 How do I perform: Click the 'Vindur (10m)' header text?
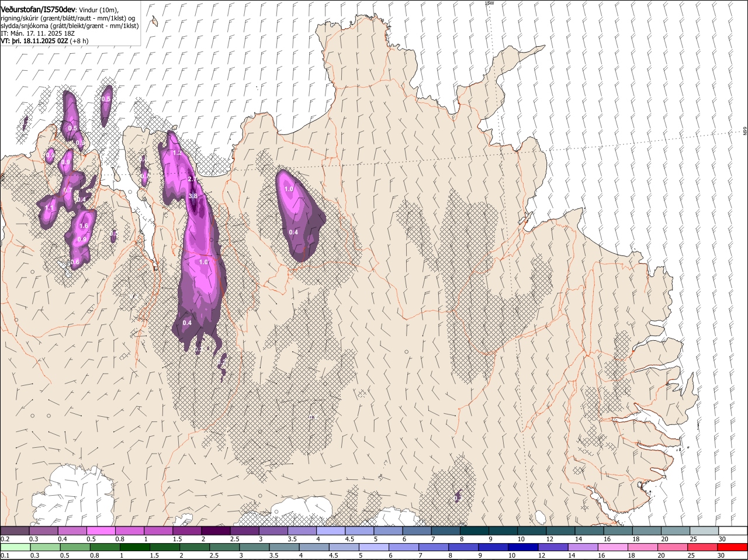(x=98, y=10)
